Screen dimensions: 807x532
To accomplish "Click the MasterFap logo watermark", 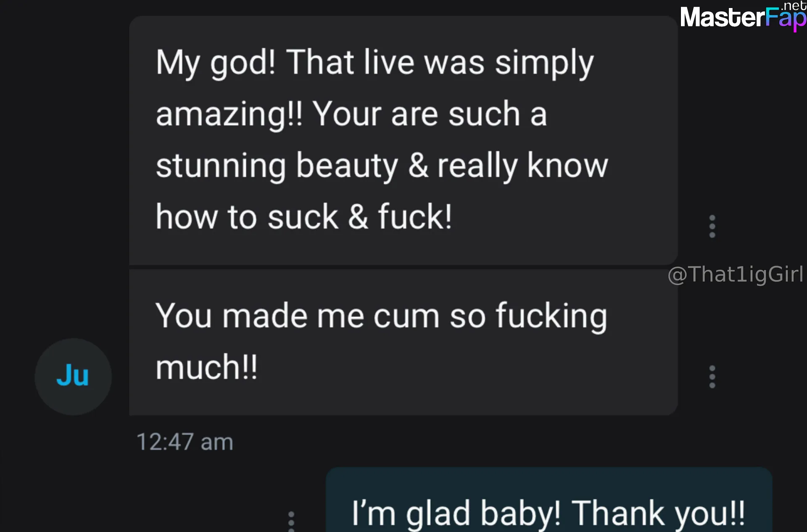I will (x=743, y=17).
